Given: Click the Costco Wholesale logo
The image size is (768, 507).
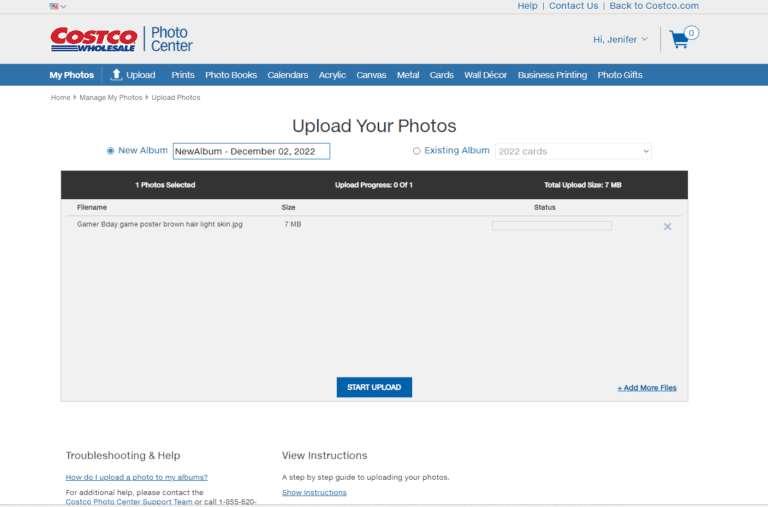Looking at the screenshot, I should (x=93, y=39).
